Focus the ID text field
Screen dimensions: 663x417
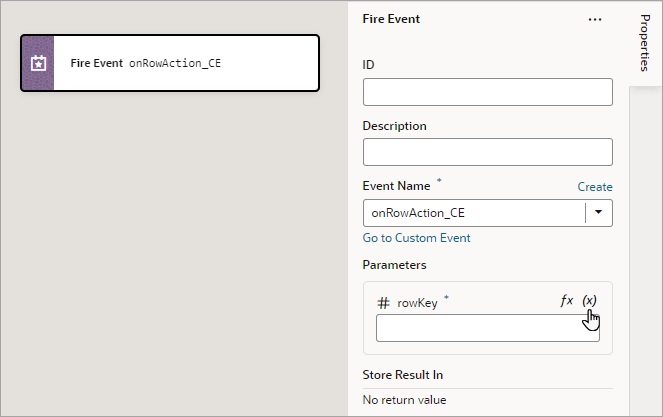[x=487, y=92]
